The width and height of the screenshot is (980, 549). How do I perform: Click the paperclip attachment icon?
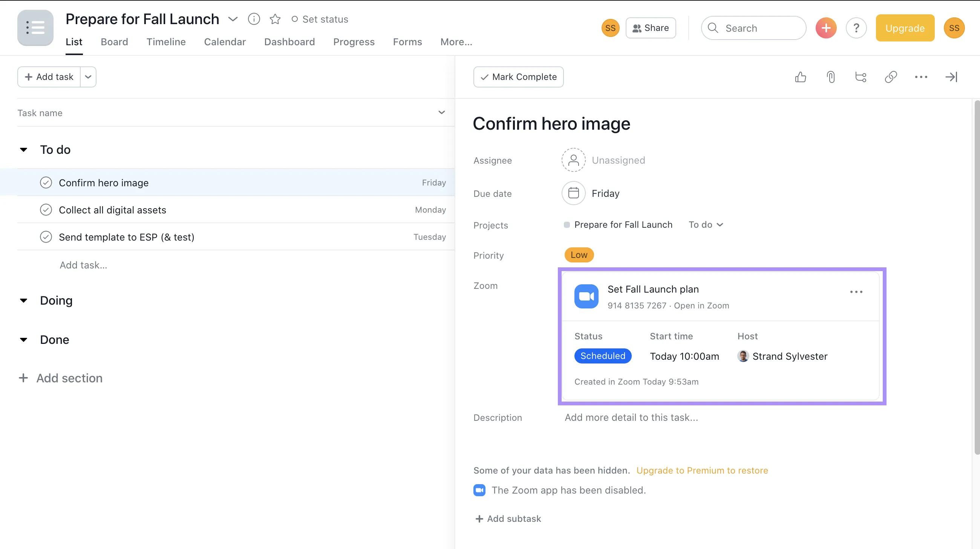(x=830, y=77)
